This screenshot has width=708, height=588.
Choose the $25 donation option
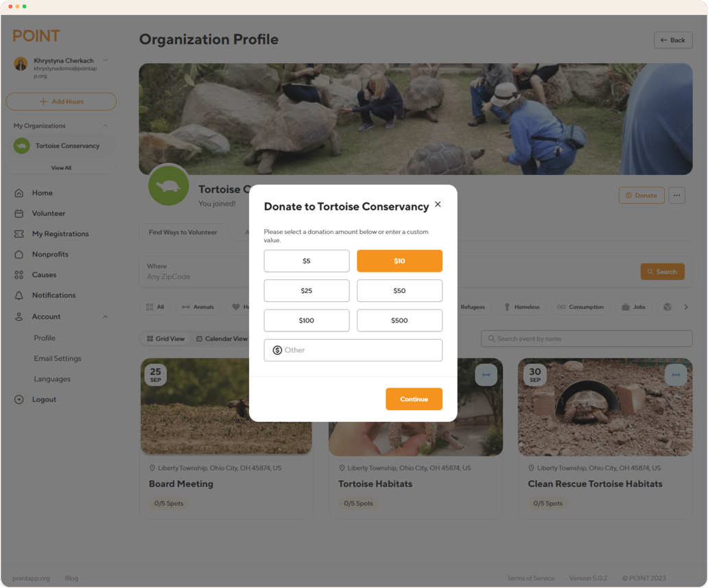(307, 291)
